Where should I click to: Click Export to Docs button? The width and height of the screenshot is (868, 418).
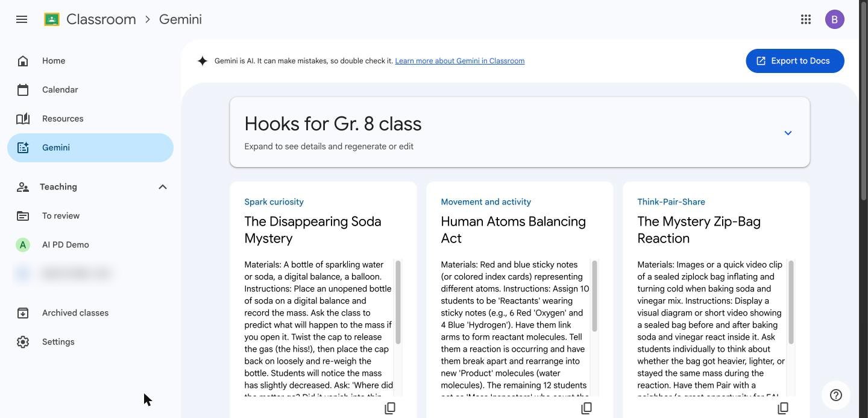pyautogui.click(x=795, y=61)
